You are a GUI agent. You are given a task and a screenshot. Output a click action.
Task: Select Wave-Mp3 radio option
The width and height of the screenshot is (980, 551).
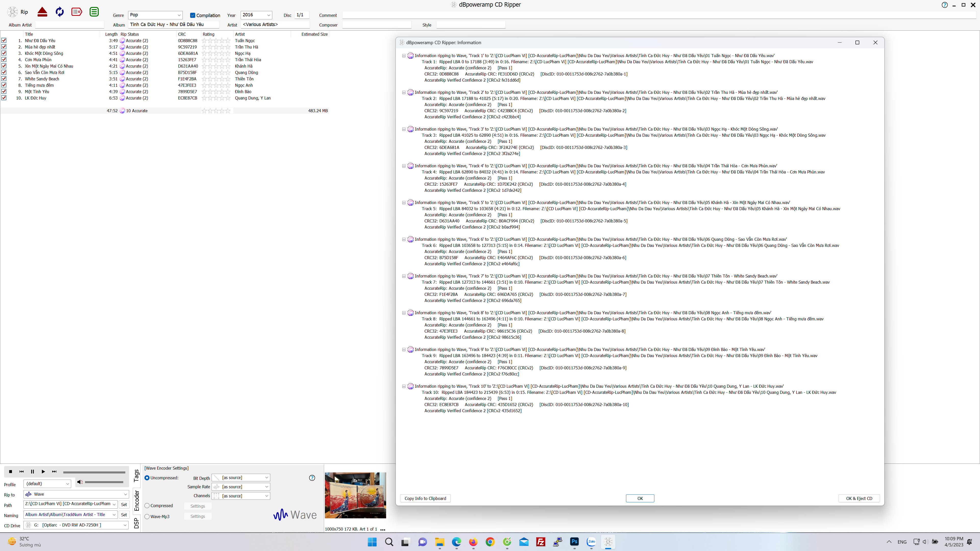(147, 516)
